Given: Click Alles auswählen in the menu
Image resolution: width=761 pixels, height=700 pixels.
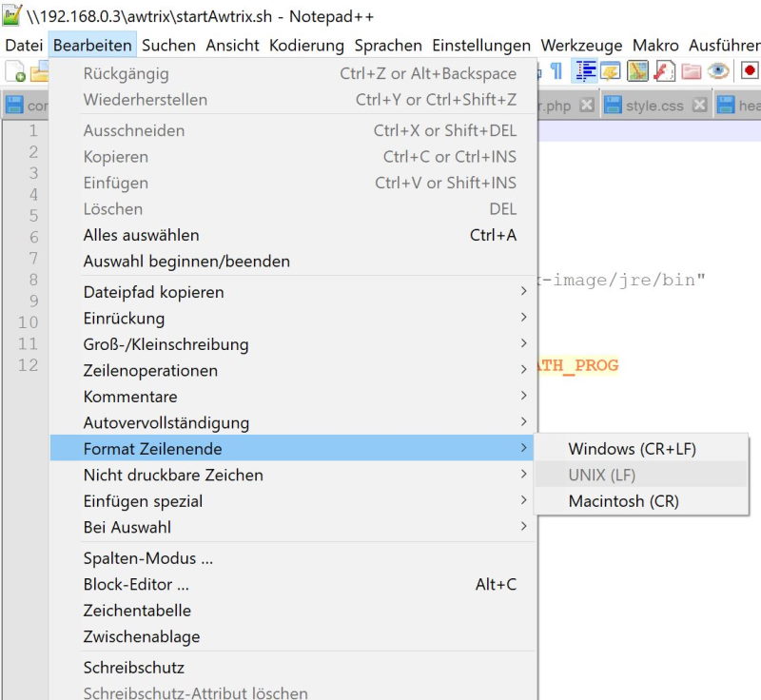Looking at the screenshot, I should 141,235.
